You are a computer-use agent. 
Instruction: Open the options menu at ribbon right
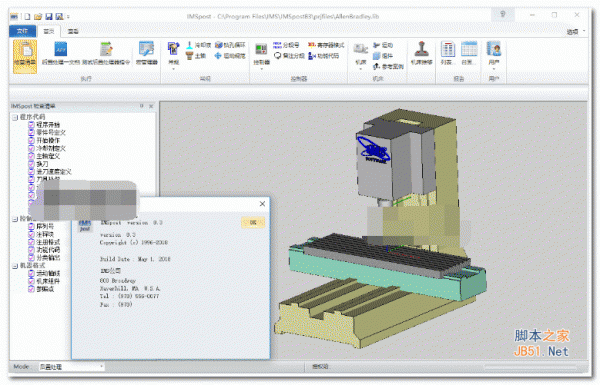coord(575,32)
